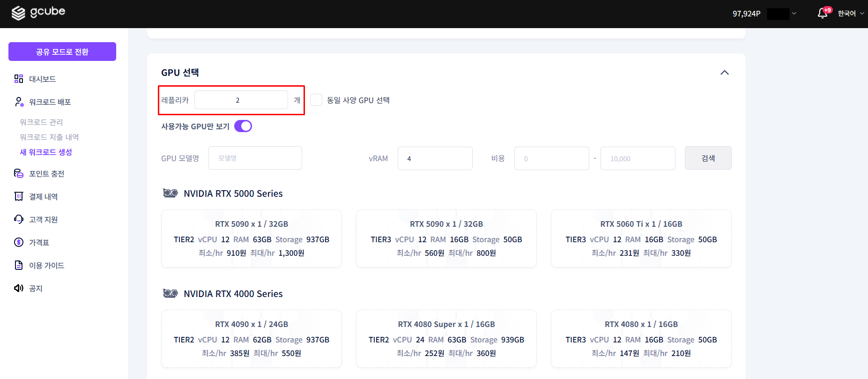Click the gcube logo icon

pos(18,14)
